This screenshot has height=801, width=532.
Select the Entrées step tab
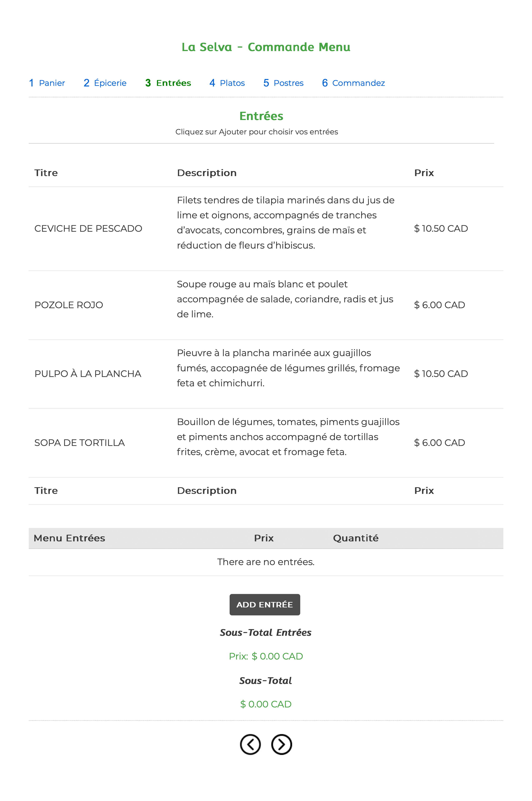click(168, 83)
